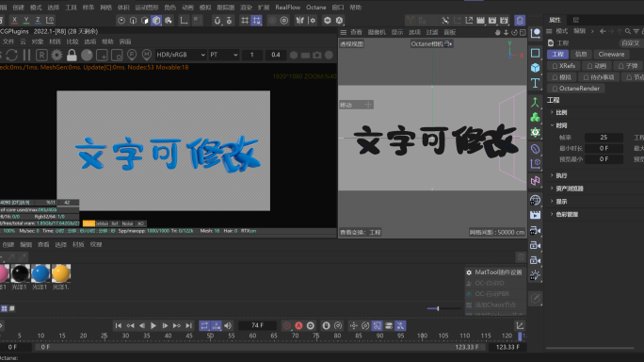Select the Text spline T icon

[x=535, y=84]
